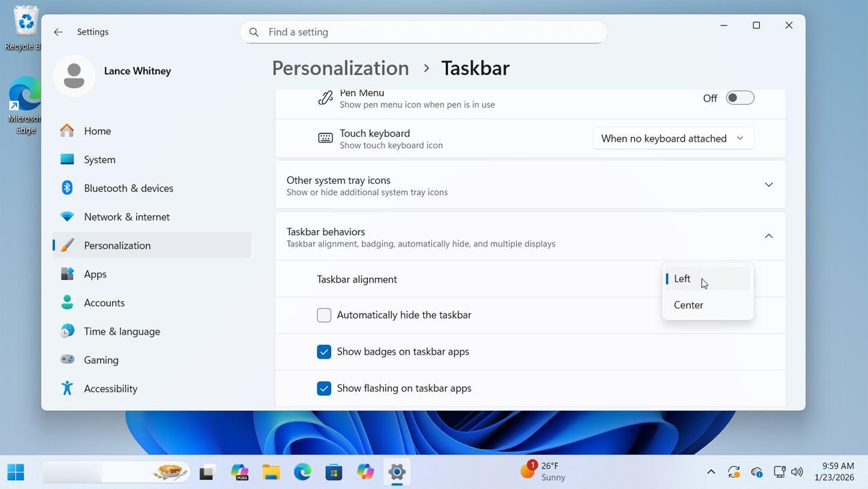The width and height of the screenshot is (868, 489).
Task: Open the Home settings page
Action: (x=152, y=131)
